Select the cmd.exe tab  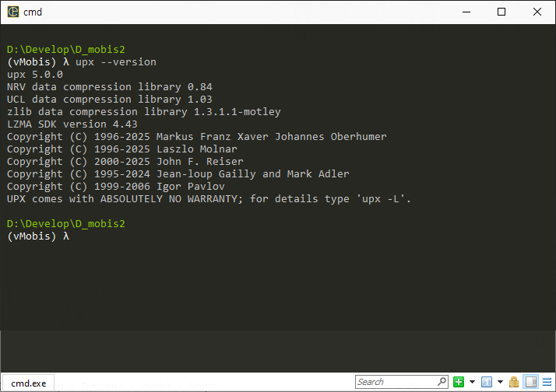[x=28, y=383]
